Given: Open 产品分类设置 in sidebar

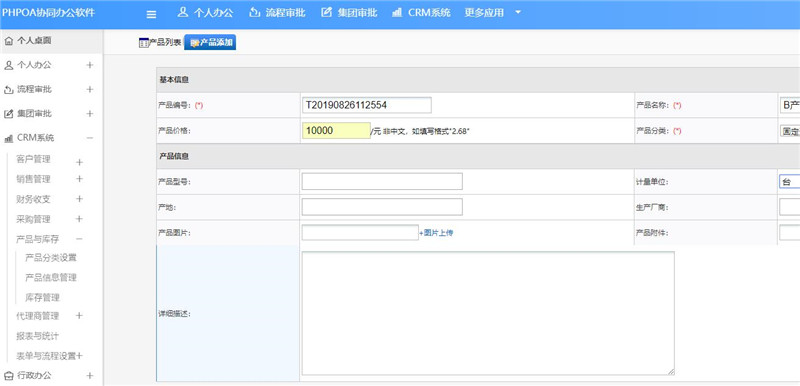Looking at the screenshot, I should click(x=51, y=258).
